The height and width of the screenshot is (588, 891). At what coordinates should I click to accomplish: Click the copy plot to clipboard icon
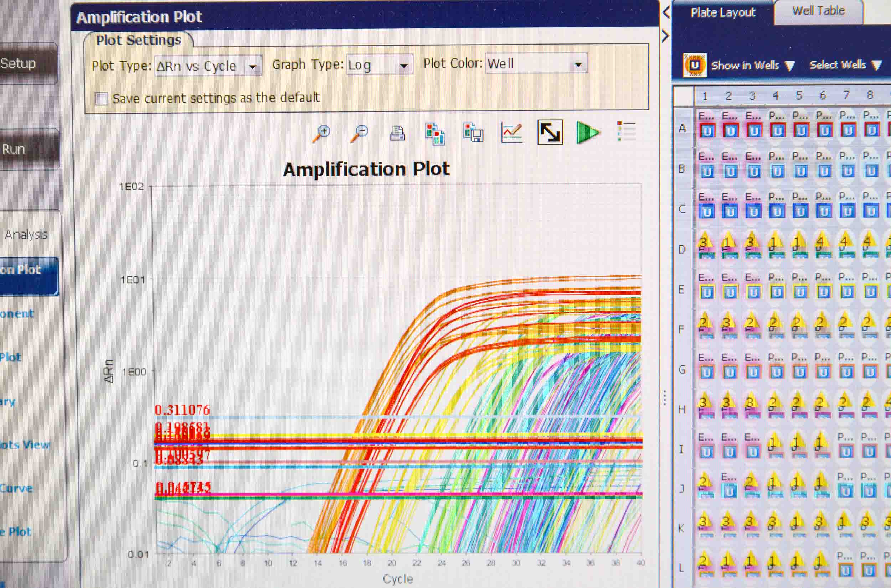pyautogui.click(x=435, y=133)
